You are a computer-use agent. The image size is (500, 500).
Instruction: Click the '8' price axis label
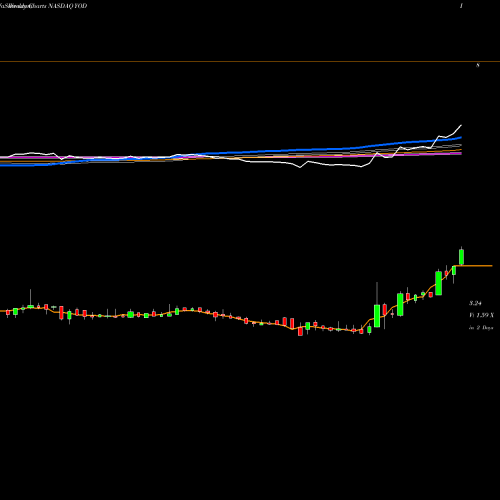click(478, 65)
